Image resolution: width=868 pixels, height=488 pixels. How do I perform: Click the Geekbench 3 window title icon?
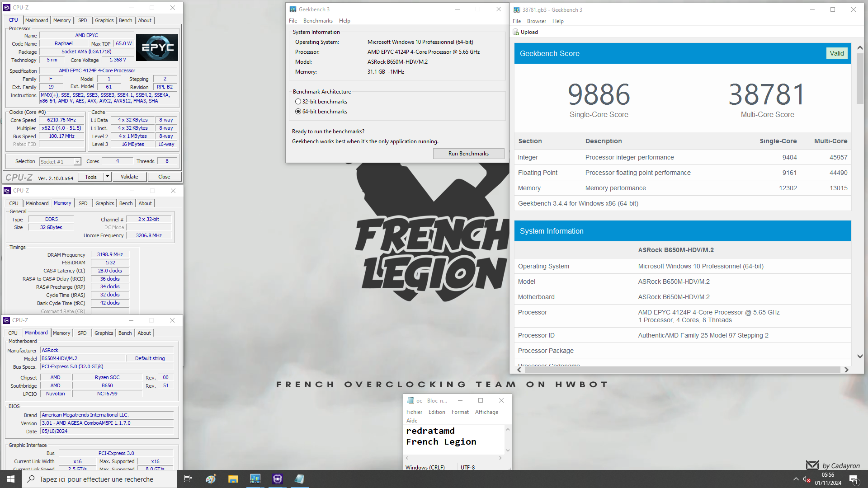[x=293, y=9]
